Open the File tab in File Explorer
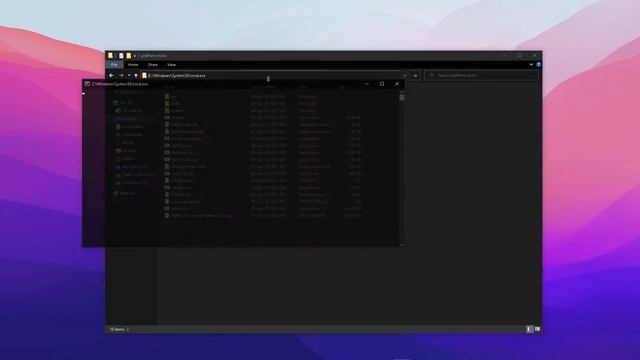Screen dimensions: 640x360 point(114,65)
